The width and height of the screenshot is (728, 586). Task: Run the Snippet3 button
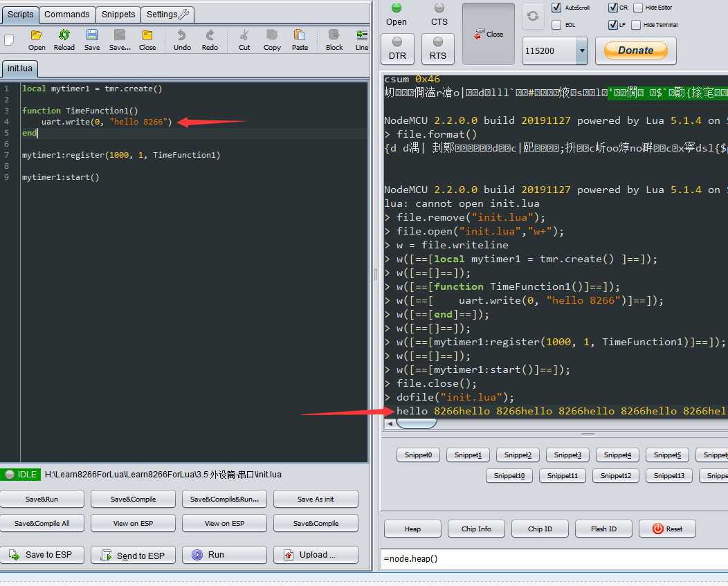click(x=567, y=455)
